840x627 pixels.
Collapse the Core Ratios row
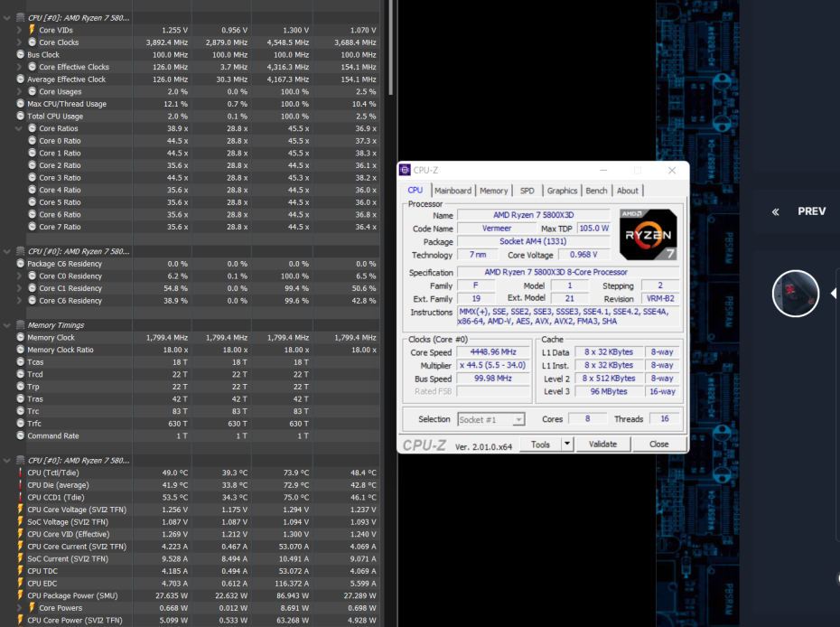coord(19,128)
